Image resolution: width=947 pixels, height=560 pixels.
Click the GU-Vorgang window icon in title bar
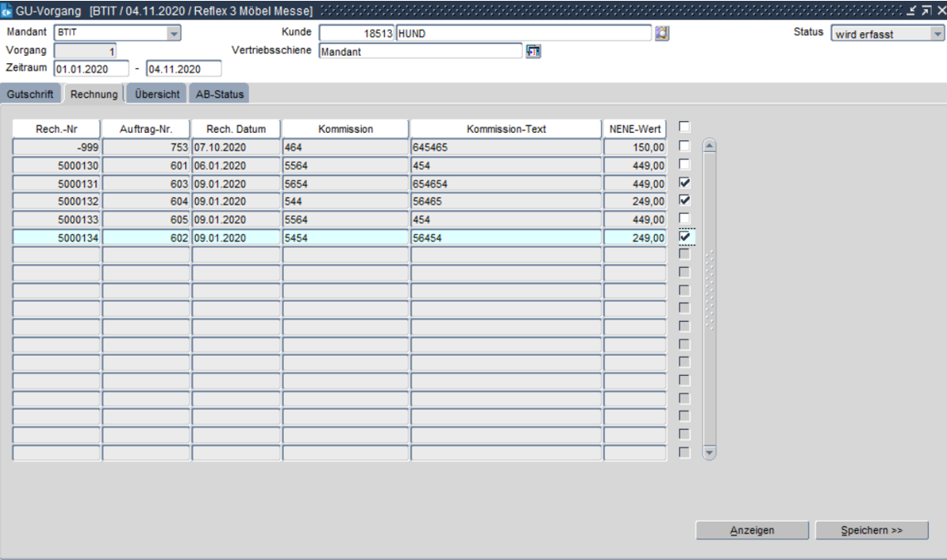pyautogui.click(x=8, y=11)
